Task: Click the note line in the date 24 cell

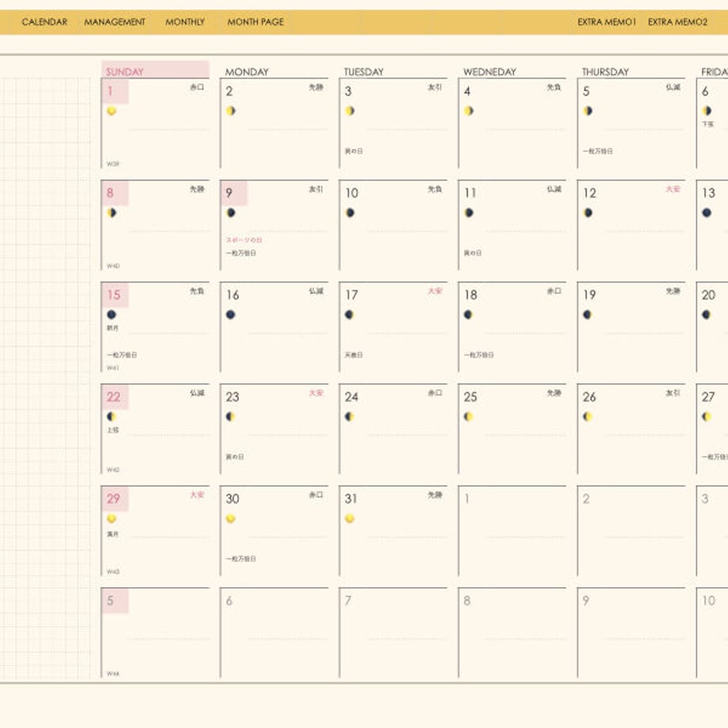Action: click(406, 434)
